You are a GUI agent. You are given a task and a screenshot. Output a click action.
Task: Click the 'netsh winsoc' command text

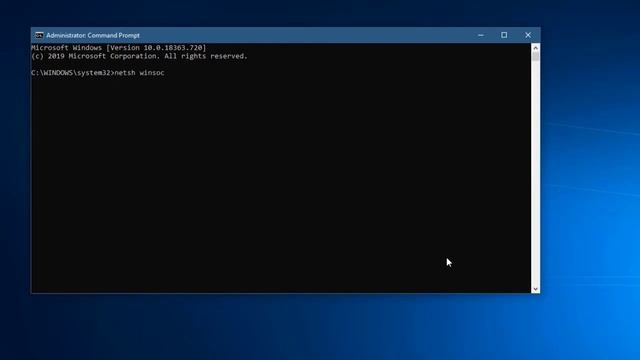pos(140,73)
